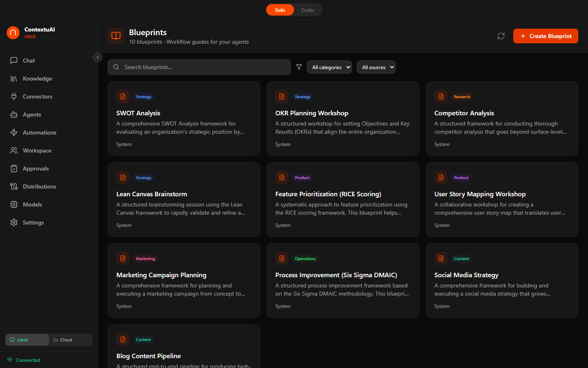Select the Local environment toggle

(x=27, y=340)
